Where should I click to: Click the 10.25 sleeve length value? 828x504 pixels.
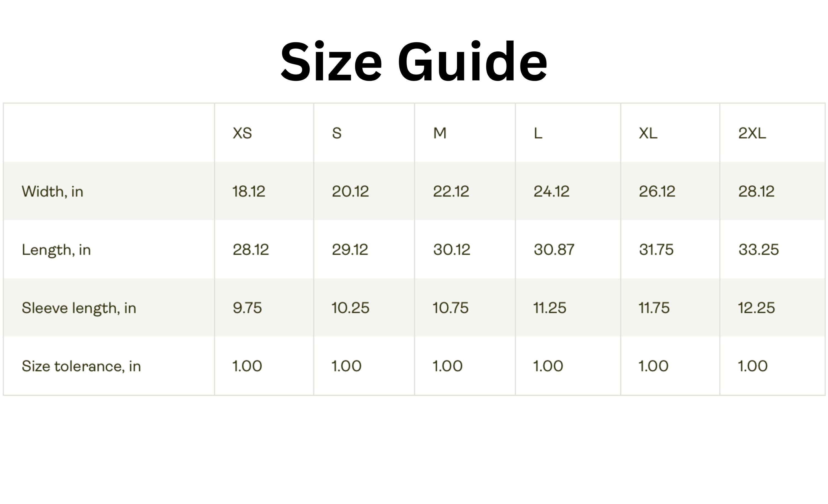351,308
